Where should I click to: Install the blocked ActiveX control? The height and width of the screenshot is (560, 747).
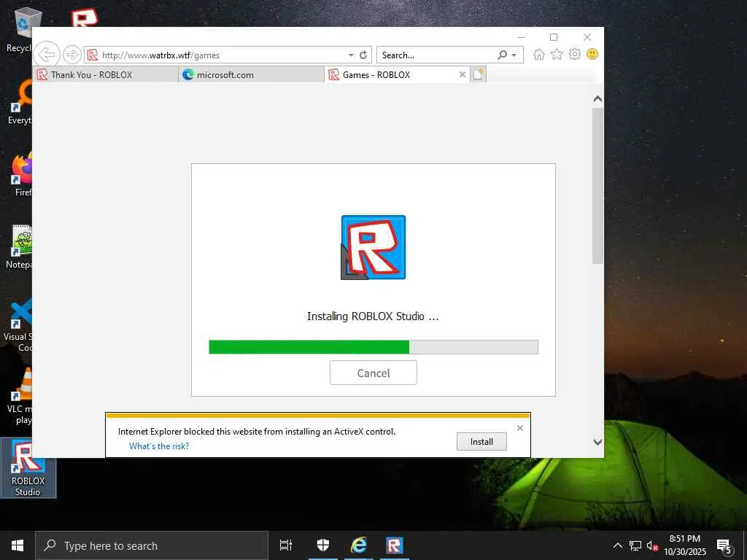click(481, 441)
